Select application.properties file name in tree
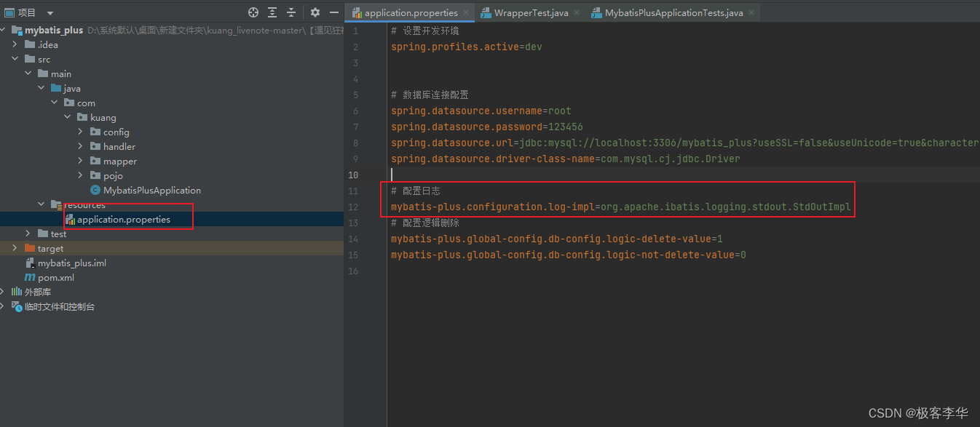This screenshot has height=427, width=980. point(124,219)
